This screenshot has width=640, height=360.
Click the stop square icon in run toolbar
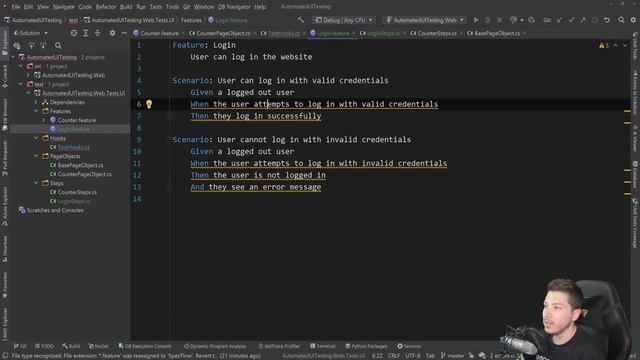(499, 20)
